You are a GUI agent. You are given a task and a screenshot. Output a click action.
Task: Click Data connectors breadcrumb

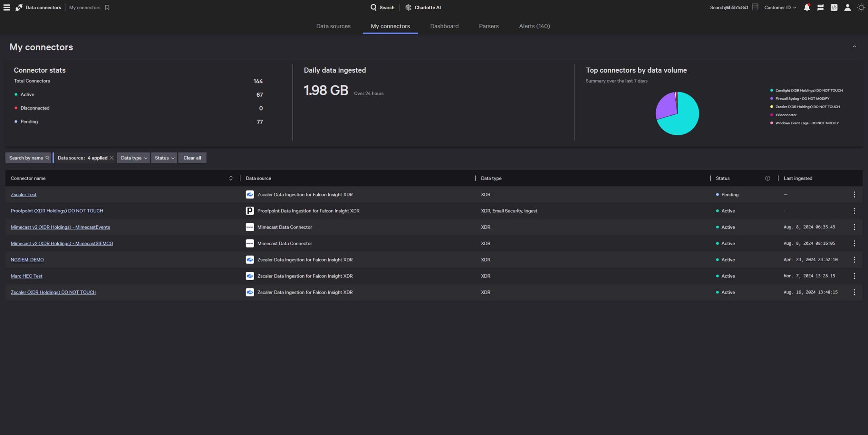point(43,7)
